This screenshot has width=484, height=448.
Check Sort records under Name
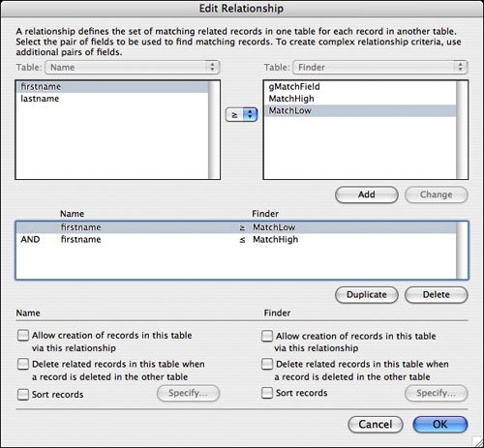pyautogui.click(x=23, y=394)
